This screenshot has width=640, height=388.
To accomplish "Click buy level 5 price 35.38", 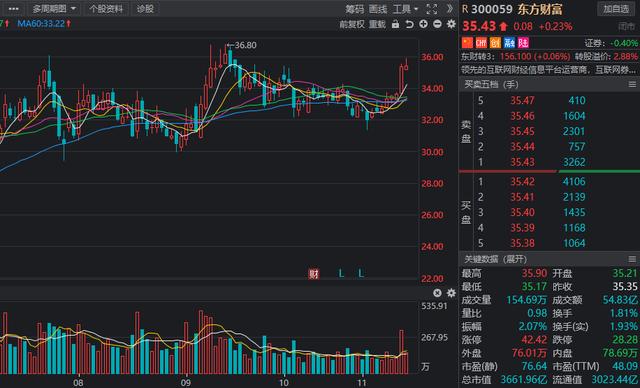I will [x=522, y=243].
